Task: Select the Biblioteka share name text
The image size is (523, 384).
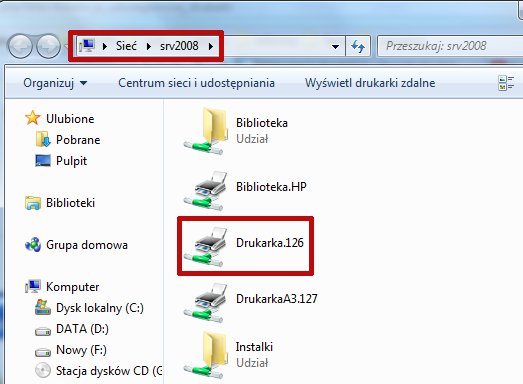Action: point(262,123)
